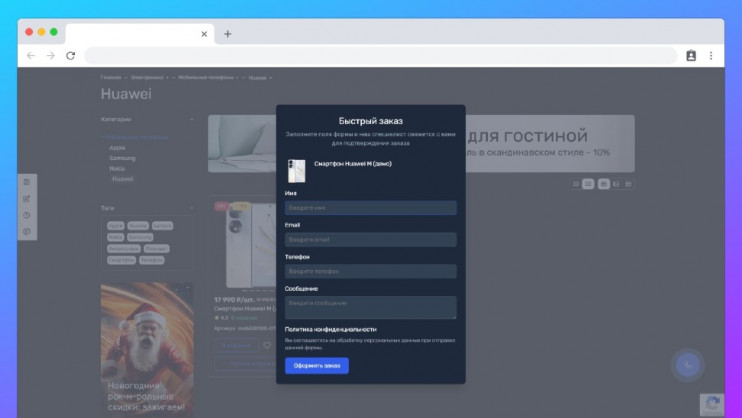Click the reCAPTCHA badge
The width and height of the screenshot is (742, 418).
(x=712, y=405)
